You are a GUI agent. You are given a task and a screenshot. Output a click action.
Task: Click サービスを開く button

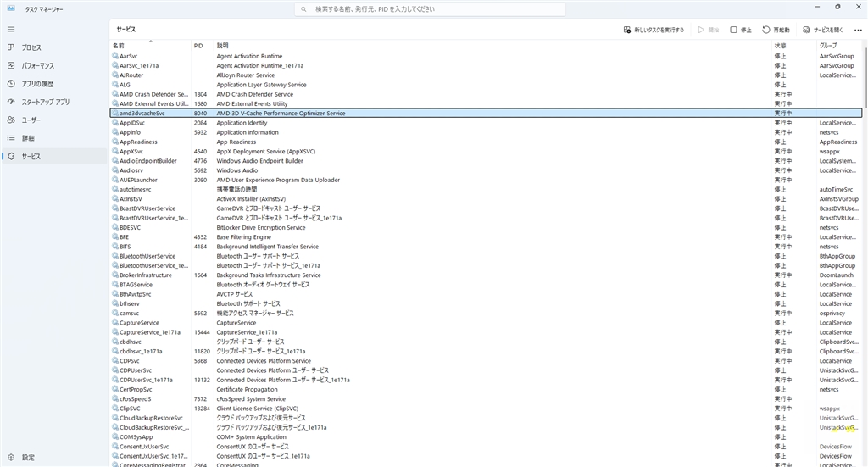point(822,30)
